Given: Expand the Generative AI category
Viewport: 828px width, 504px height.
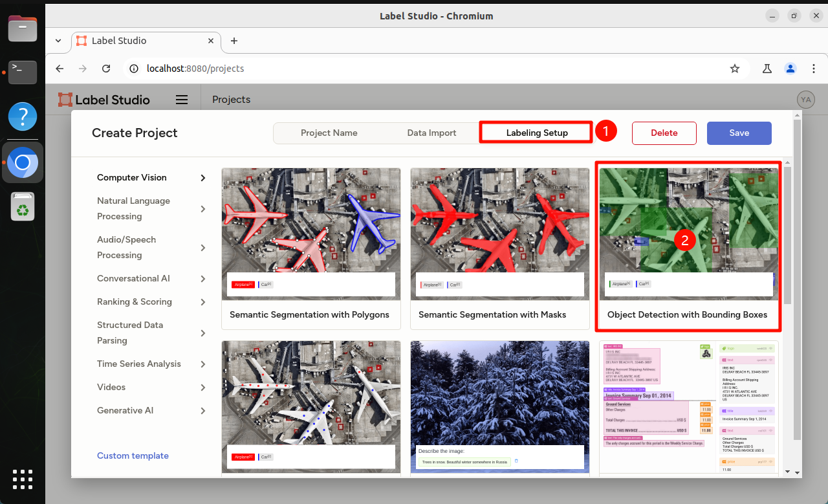Looking at the screenshot, I should [x=151, y=410].
